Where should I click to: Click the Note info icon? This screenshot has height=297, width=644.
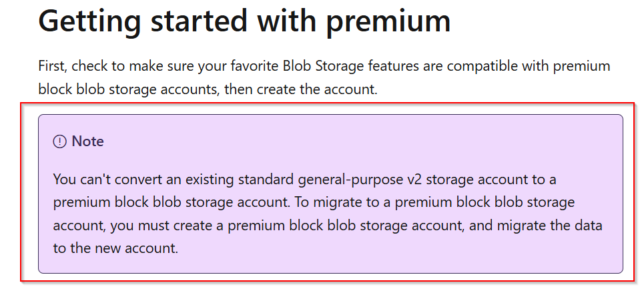tap(60, 141)
